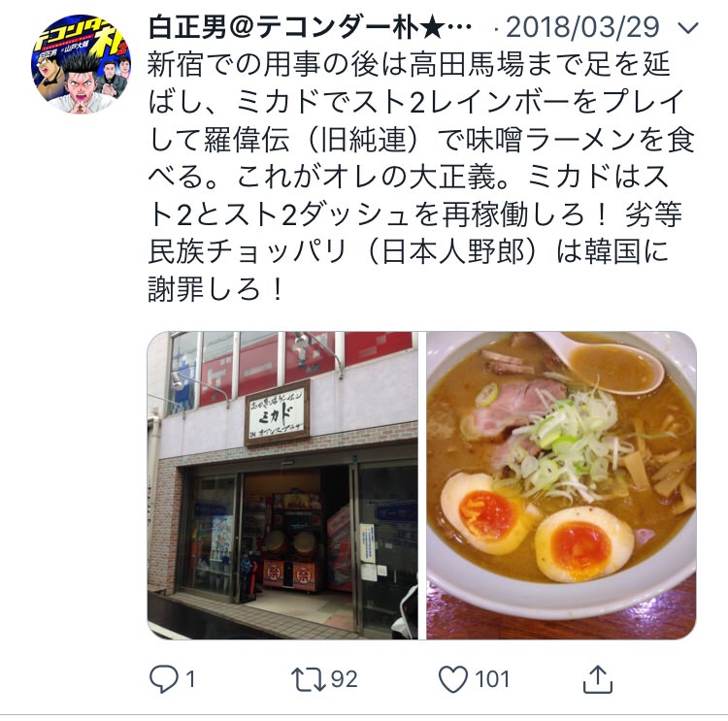The image size is (728, 721).
Task: Click the tweet body text
Action: tap(421, 178)
